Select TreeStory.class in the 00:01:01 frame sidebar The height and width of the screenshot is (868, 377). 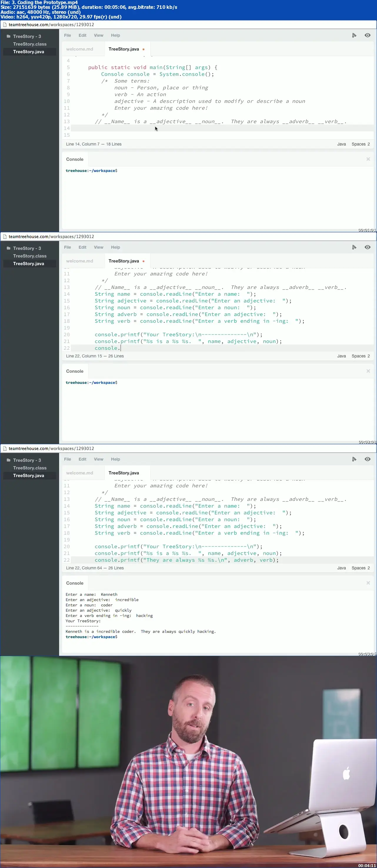click(x=30, y=44)
